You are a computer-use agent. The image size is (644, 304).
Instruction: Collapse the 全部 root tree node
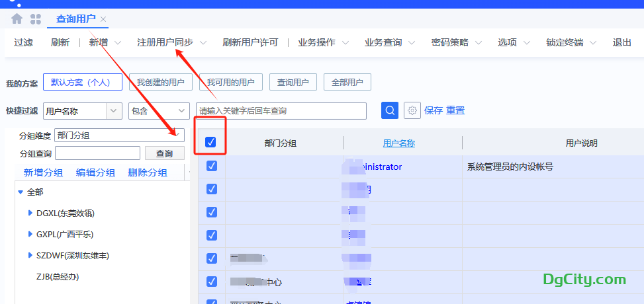21,192
